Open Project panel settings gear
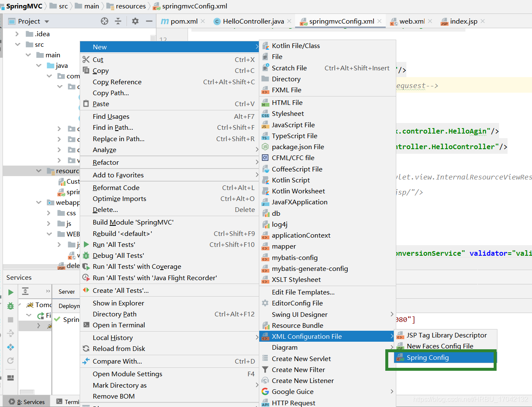 (135, 21)
